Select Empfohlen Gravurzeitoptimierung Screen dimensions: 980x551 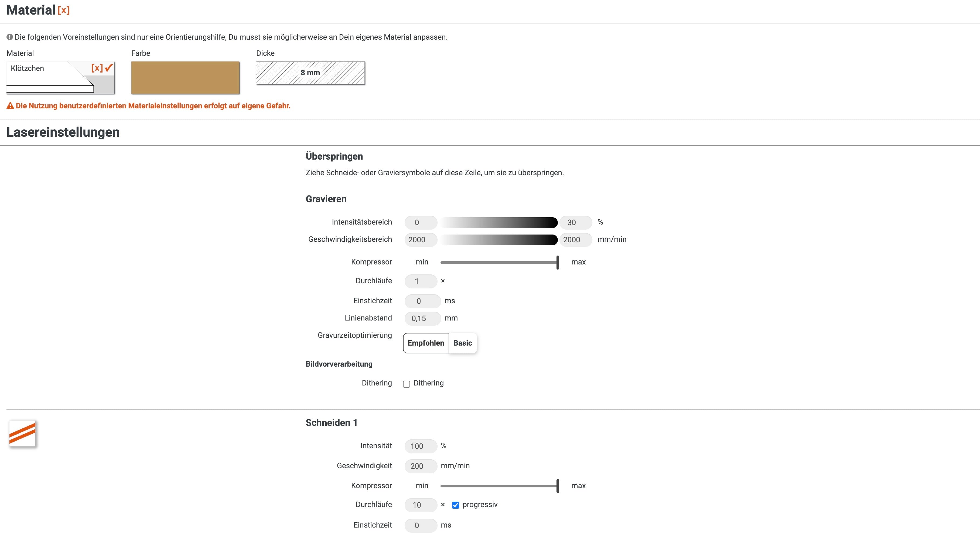(x=426, y=343)
